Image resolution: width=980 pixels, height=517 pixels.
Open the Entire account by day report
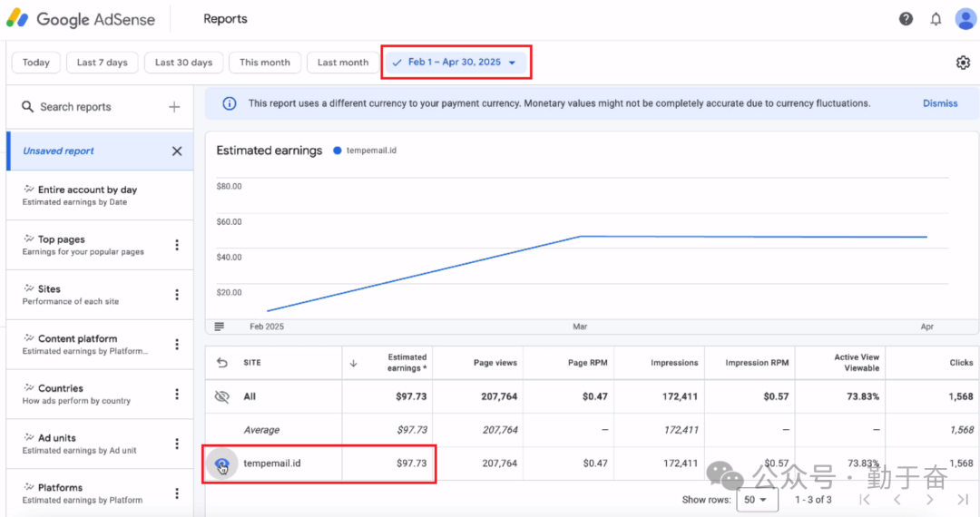coord(100,195)
